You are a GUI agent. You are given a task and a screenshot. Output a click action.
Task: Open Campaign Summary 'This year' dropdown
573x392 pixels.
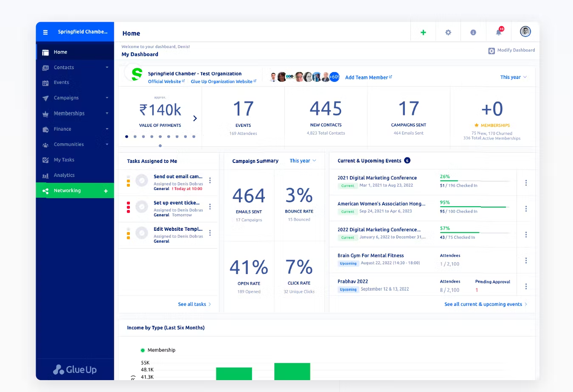coord(303,161)
